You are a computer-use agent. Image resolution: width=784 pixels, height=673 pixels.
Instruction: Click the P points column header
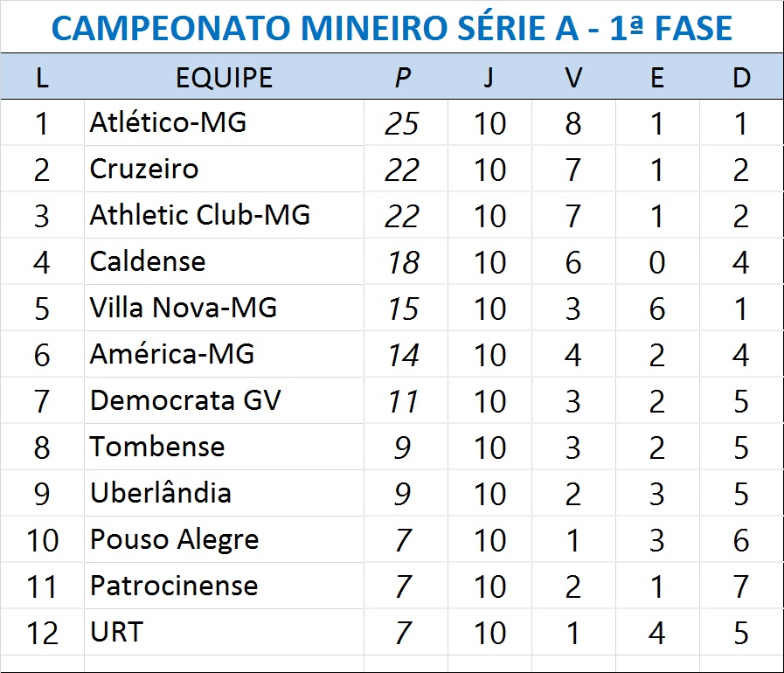(x=402, y=78)
